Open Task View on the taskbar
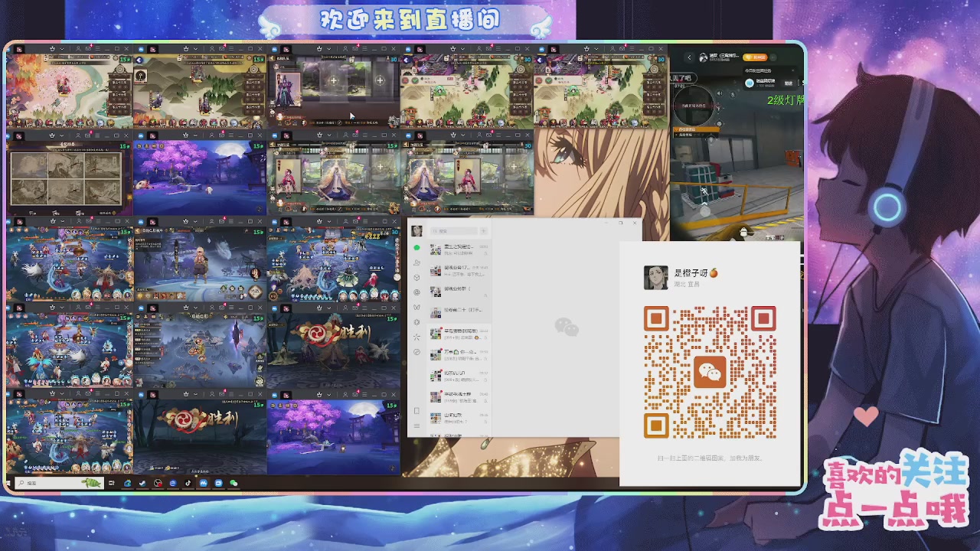980x551 pixels. tap(112, 483)
